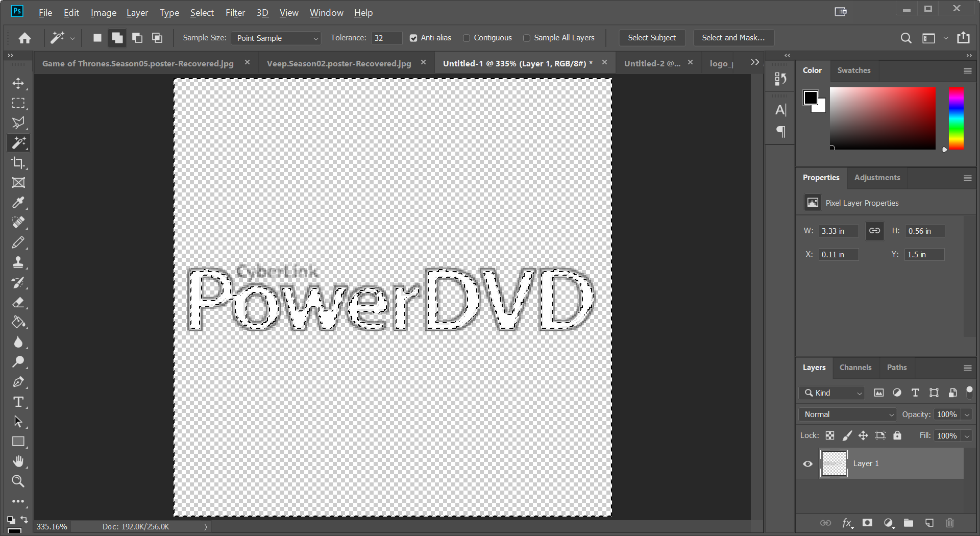
Task: Select the Brush tool
Action: click(x=18, y=242)
